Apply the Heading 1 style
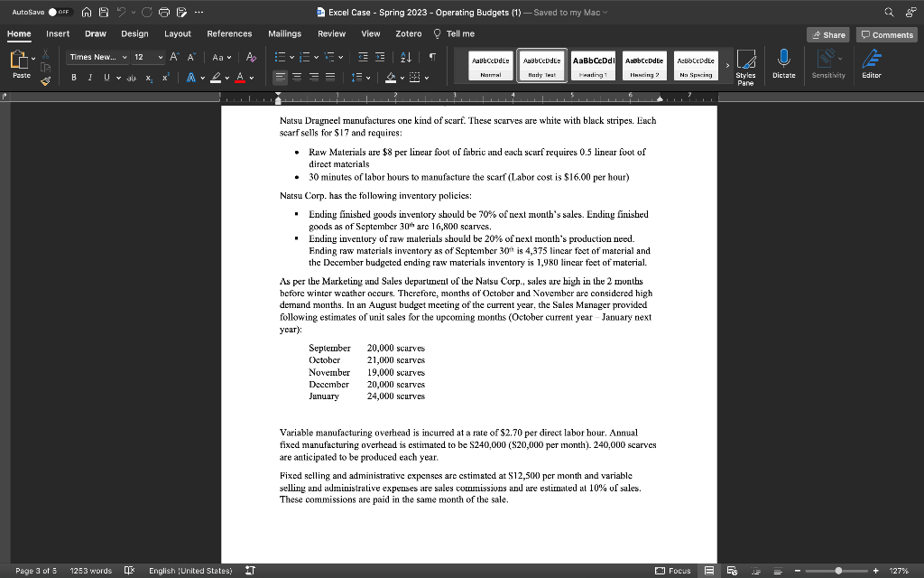This screenshot has width=924, height=578. click(x=594, y=65)
